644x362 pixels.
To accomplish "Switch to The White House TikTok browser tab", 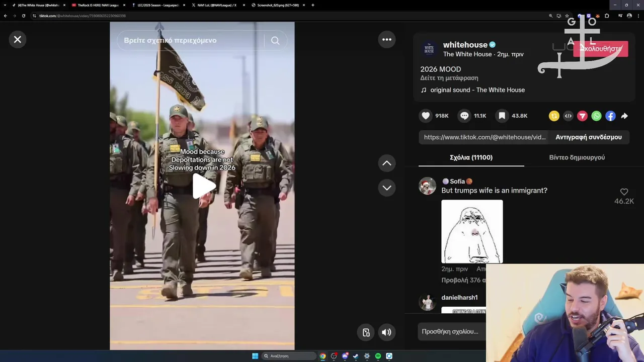I will tap(38, 5).
